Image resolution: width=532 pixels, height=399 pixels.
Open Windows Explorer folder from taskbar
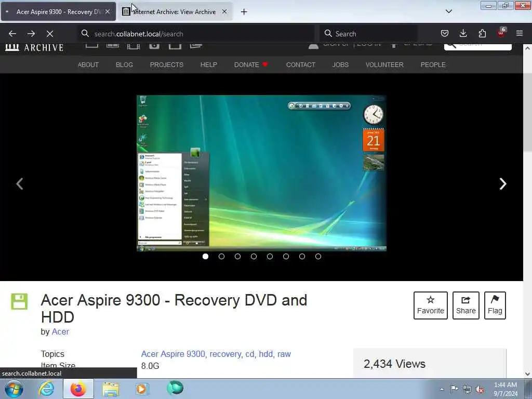111,389
